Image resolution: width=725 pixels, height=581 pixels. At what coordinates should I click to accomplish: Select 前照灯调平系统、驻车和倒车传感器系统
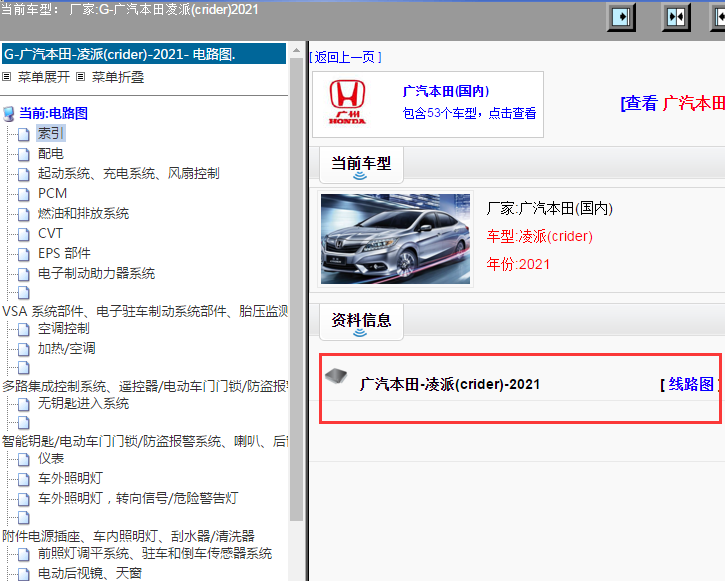tap(155, 553)
